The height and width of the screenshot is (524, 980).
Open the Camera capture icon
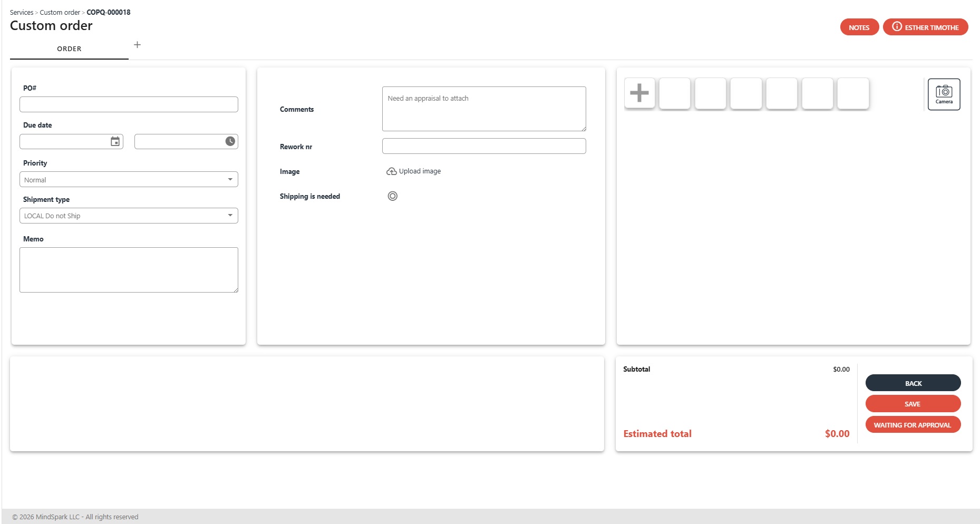pos(944,94)
